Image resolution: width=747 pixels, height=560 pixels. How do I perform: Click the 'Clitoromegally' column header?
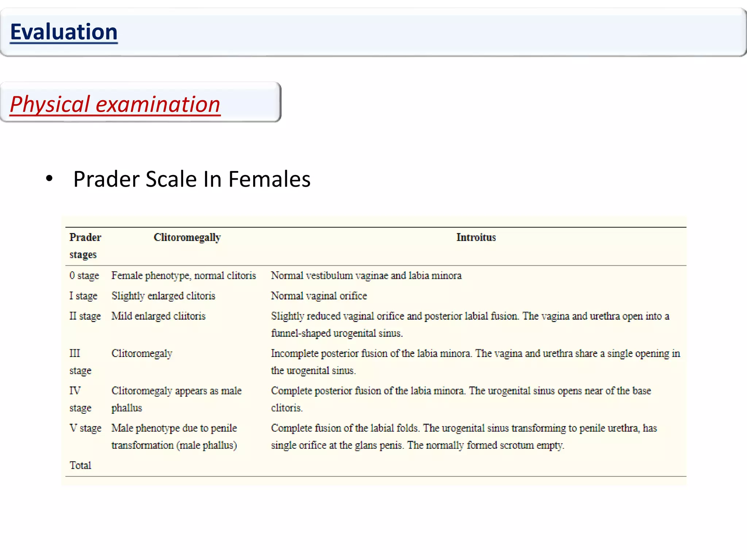187,237
